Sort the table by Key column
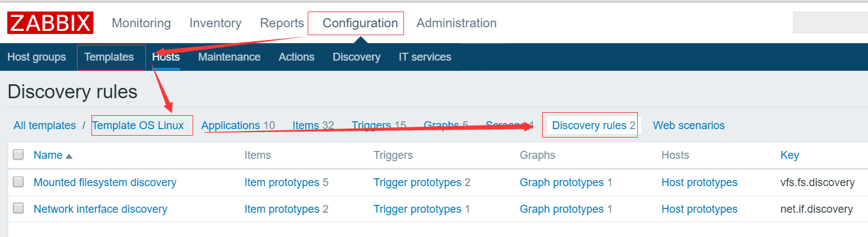This screenshot has width=868, height=237. coord(790,155)
